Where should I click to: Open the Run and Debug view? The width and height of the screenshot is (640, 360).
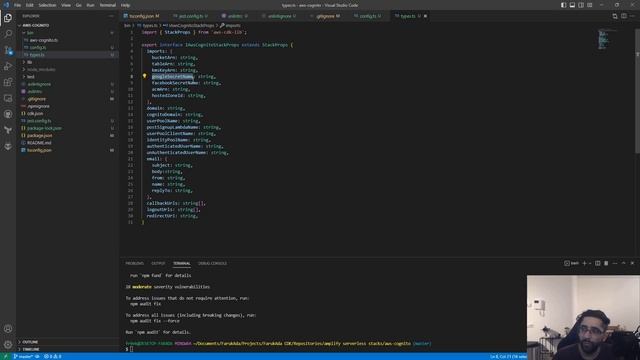click(8, 66)
